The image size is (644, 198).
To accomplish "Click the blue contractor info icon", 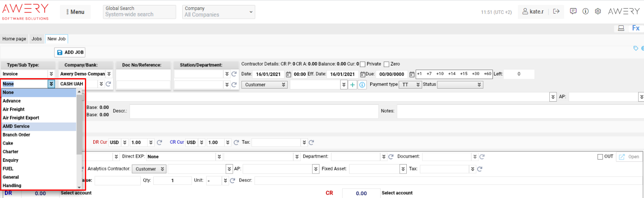I will coord(362,85).
